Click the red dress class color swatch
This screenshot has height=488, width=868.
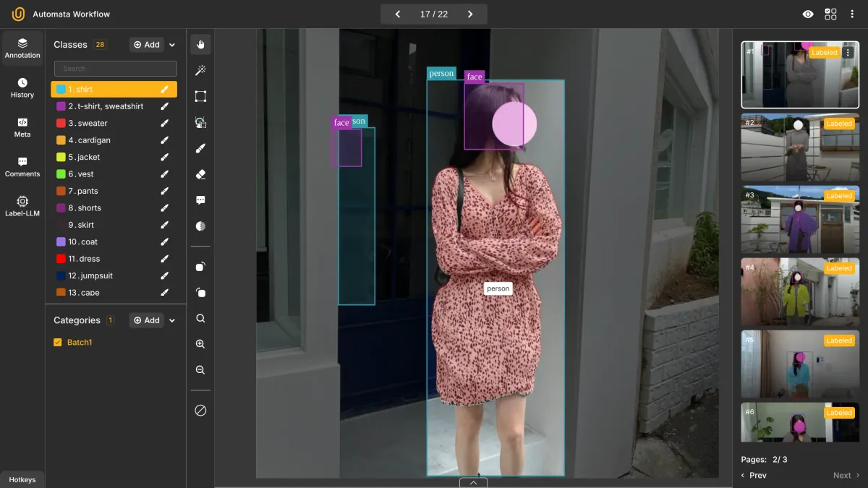click(61, 259)
